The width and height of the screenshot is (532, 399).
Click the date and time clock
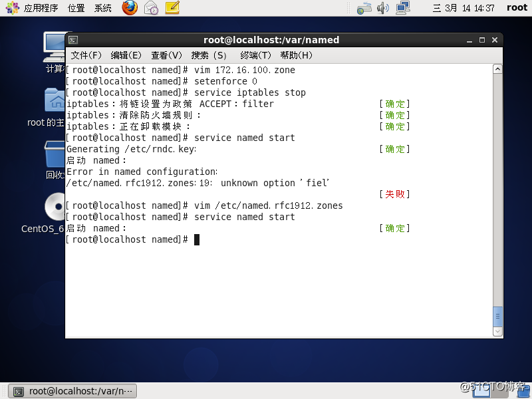pos(464,8)
